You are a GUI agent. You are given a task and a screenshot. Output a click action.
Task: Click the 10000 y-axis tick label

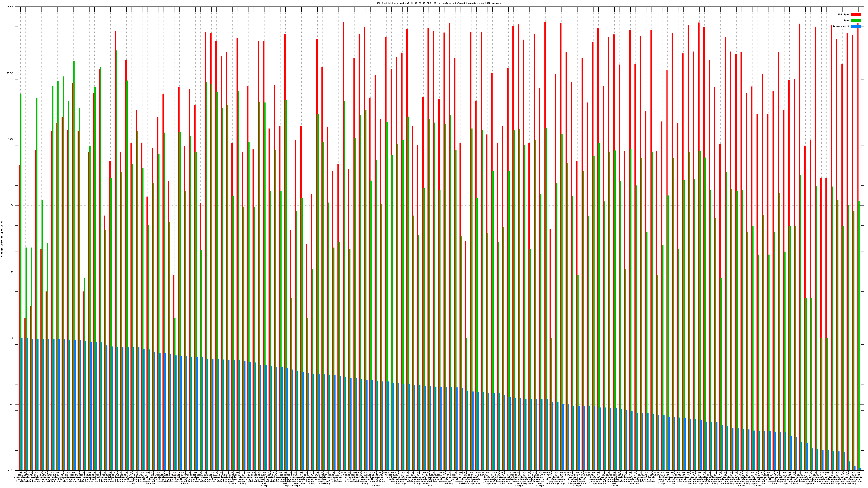click(11, 73)
